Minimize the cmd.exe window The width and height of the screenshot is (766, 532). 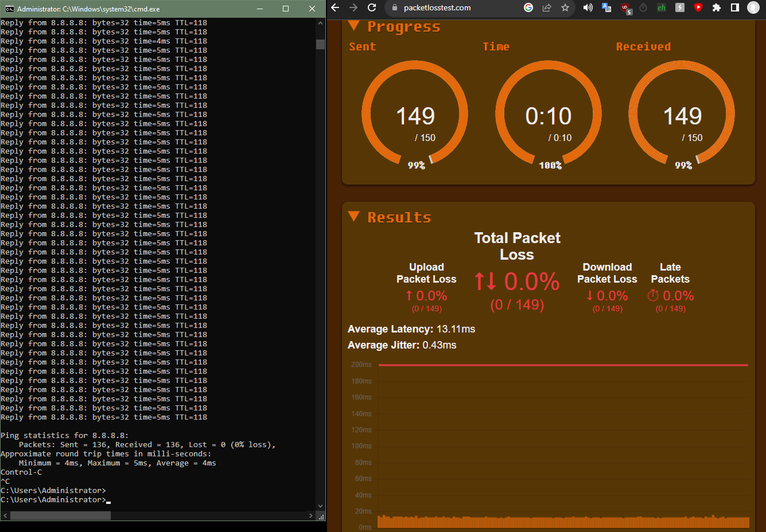tap(260, 9)
